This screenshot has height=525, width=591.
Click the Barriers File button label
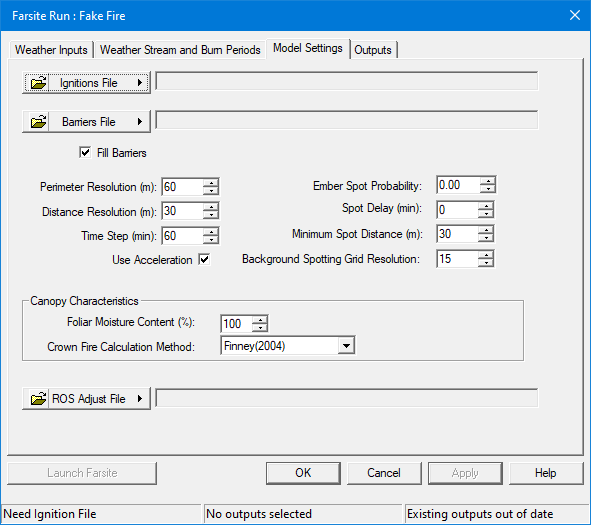(89, 122)
